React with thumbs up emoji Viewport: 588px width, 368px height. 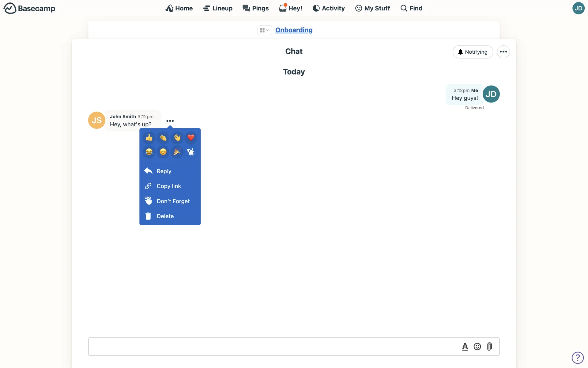[149, 138]
